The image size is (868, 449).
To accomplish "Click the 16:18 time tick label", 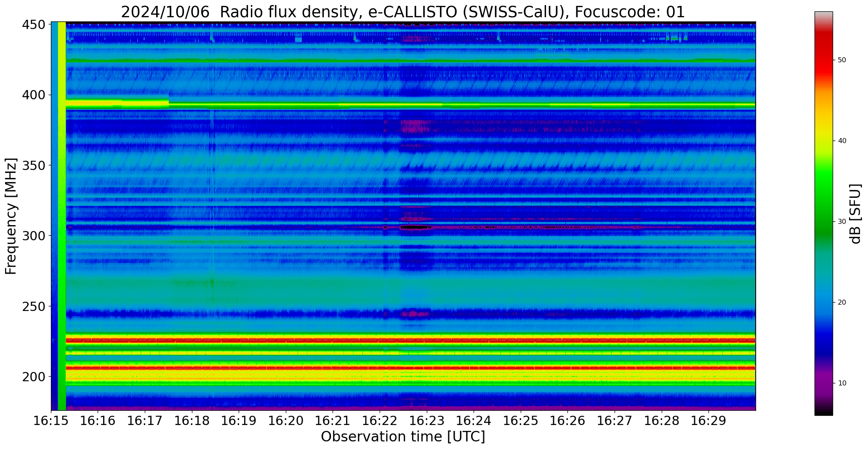I will (192, 421).
